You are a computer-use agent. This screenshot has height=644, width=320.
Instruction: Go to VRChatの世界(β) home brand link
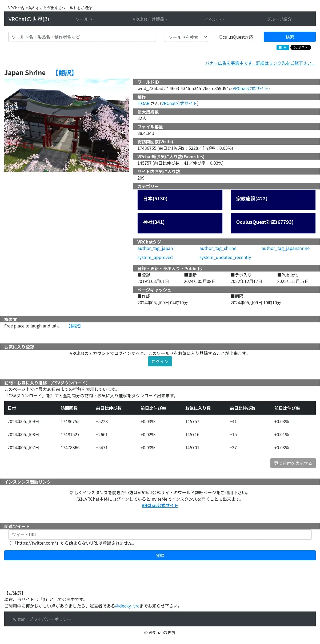[29, 19]
